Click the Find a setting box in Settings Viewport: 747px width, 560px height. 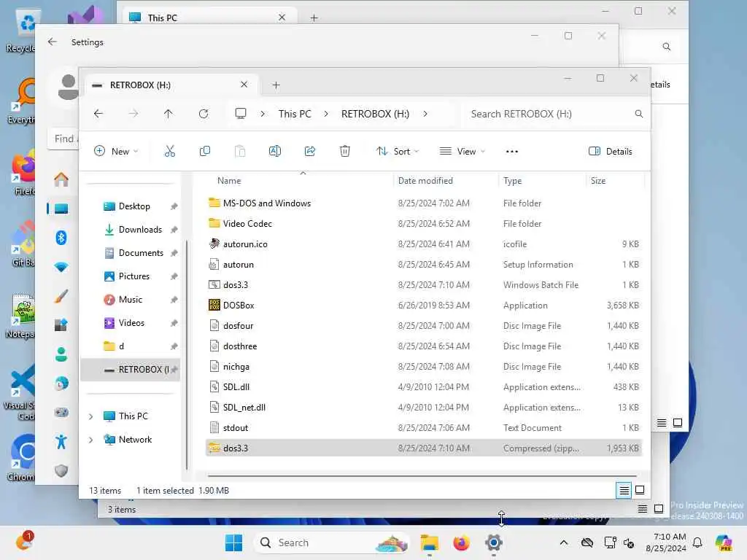(64, 139)
